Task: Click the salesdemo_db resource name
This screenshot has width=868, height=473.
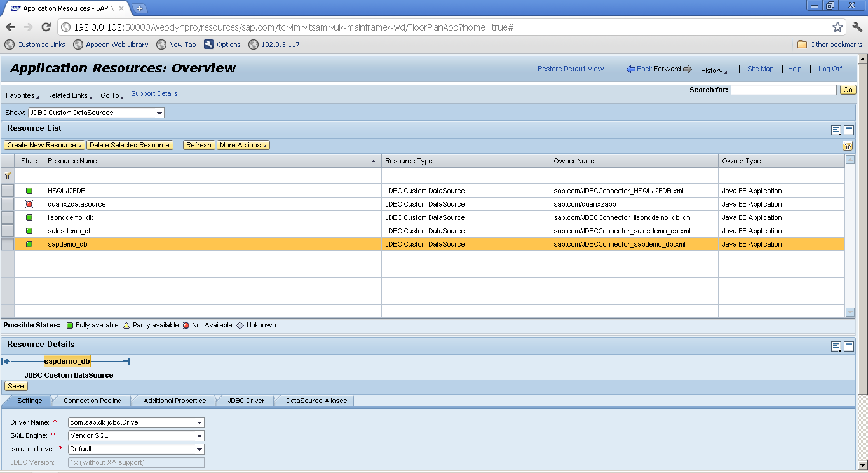Action: click(70, 231)
